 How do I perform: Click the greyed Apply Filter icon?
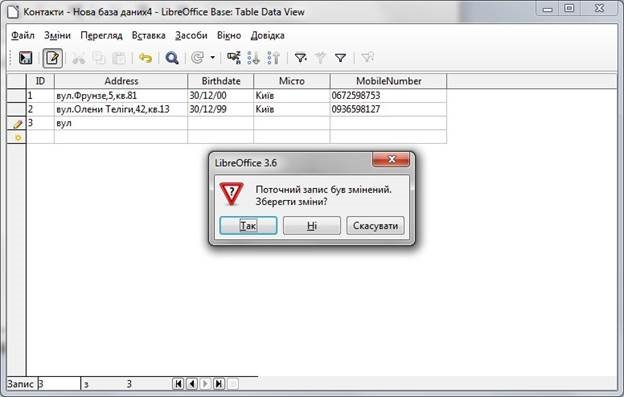(x=320, y=58)
